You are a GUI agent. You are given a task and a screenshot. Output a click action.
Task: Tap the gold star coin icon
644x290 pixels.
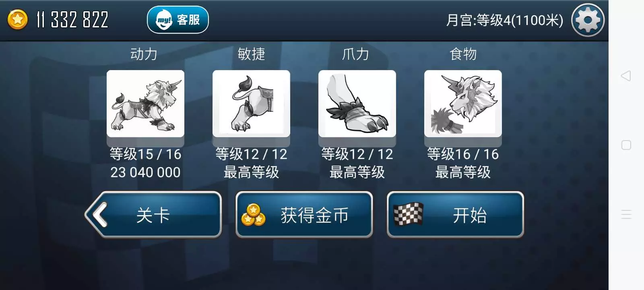point(18,20)
